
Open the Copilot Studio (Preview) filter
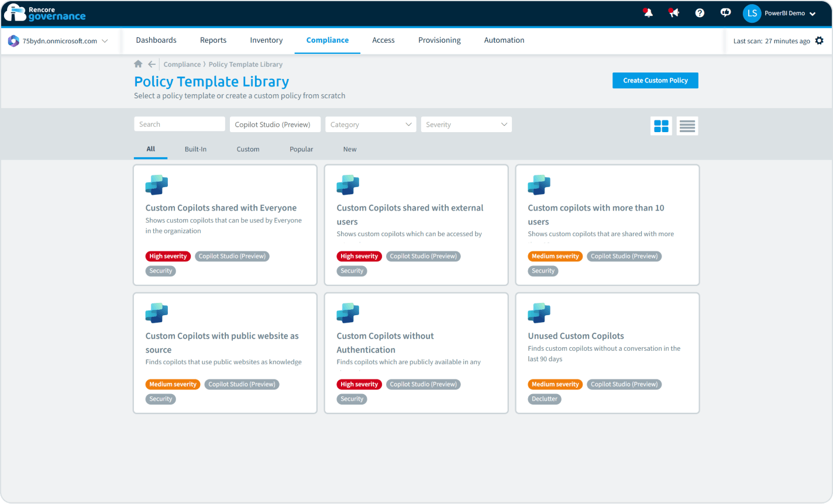(x=275, y=125)
